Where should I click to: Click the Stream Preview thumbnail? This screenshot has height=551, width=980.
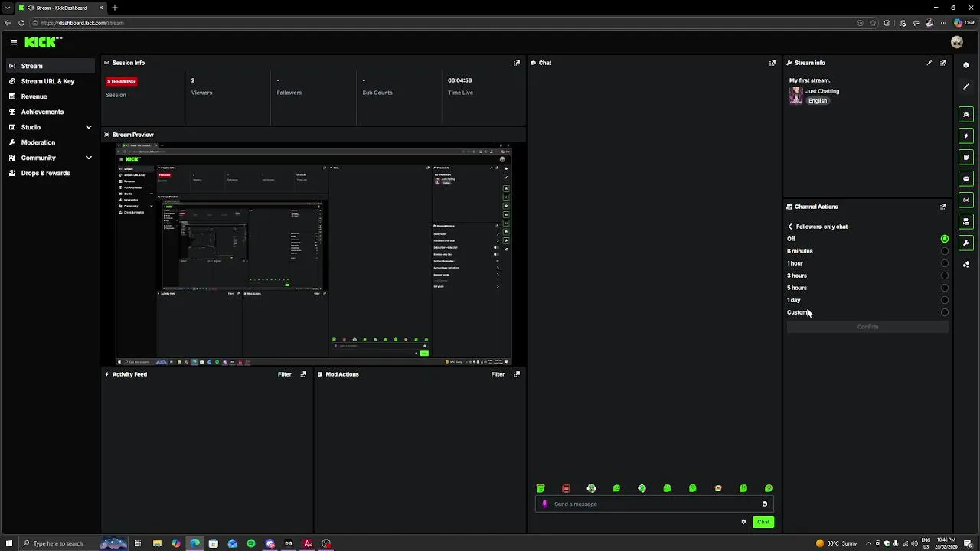pos(313,254)
